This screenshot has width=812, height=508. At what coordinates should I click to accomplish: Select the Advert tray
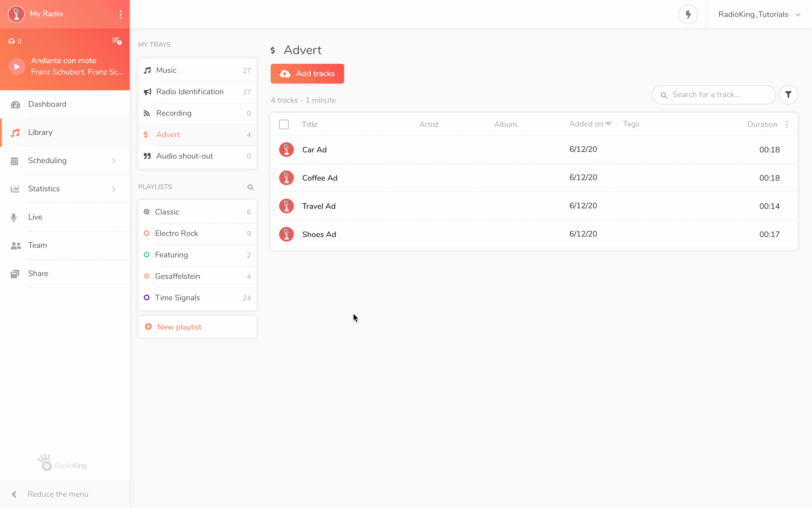point(197,135)
